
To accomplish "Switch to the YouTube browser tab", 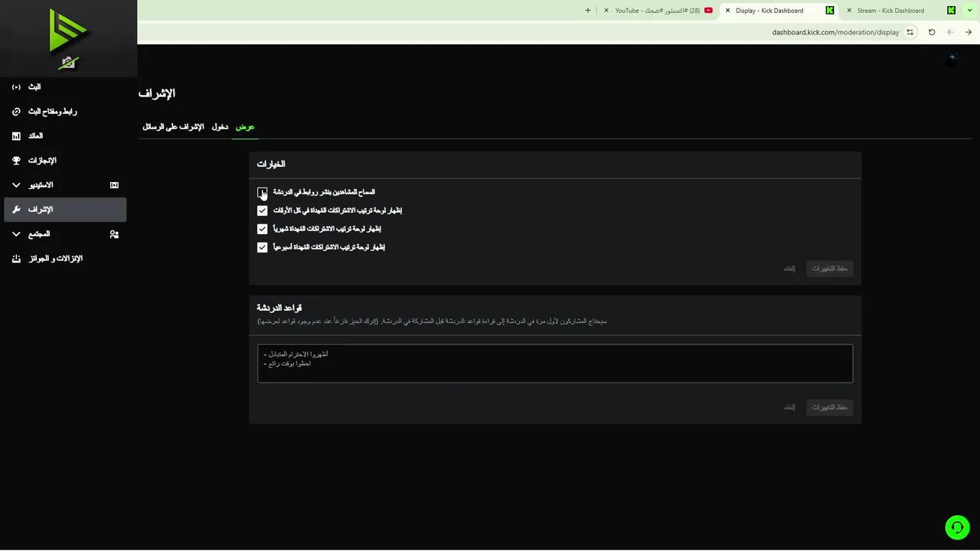I will click(658, 11).
